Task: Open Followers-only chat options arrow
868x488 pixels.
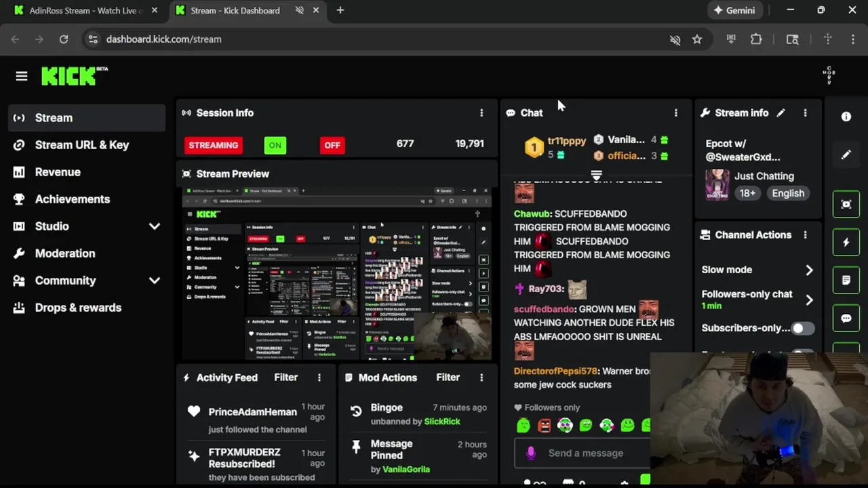Action: [809, 300]
